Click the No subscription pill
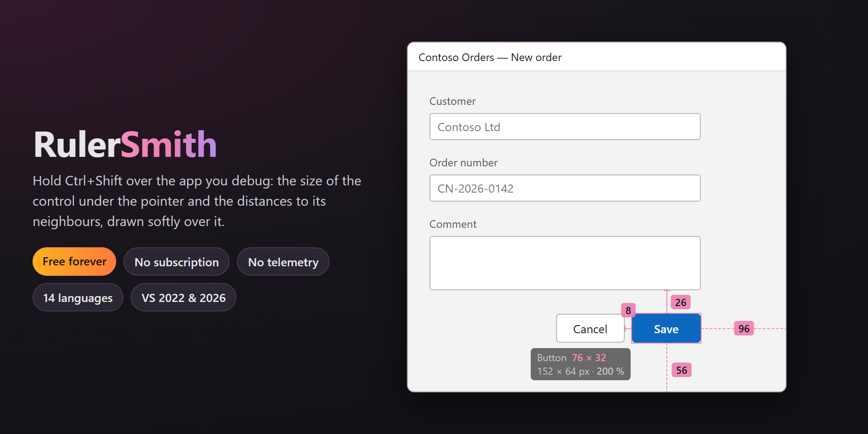This screenshot has width=868, height=434. 177,261
